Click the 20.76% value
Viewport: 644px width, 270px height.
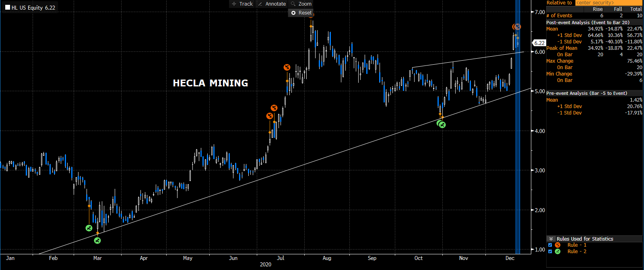[x=635, y=106]
